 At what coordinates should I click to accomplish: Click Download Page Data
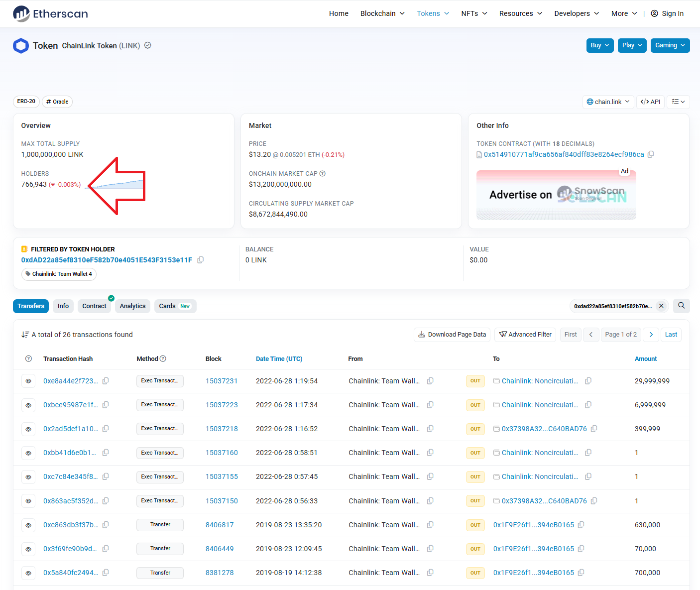[x=452, y=335]
